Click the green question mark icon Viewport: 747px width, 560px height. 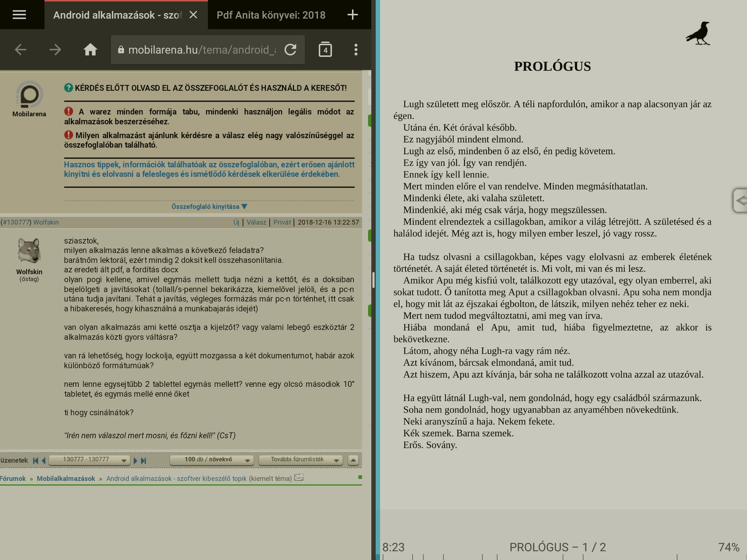68,88
